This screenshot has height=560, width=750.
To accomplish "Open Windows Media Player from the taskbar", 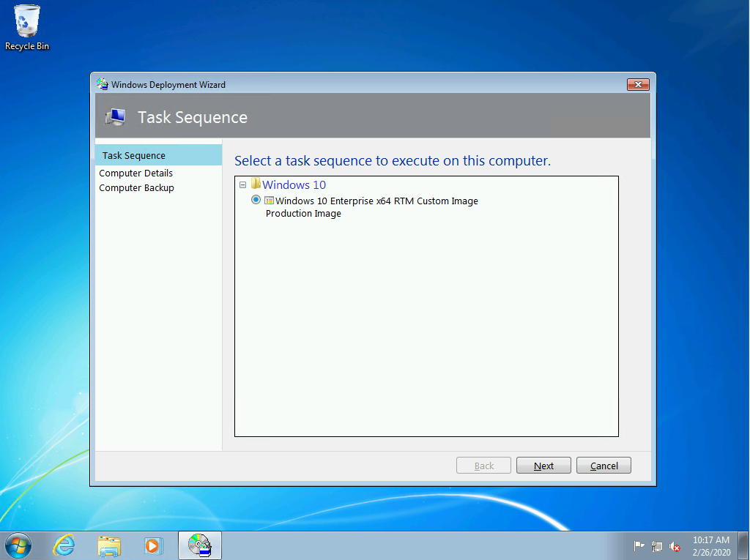I will (154, 545).
